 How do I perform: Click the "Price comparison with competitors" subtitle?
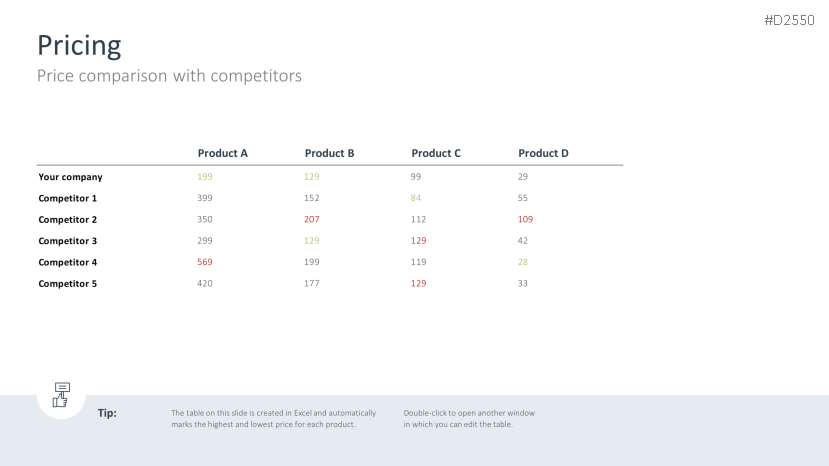pos(169,75)
